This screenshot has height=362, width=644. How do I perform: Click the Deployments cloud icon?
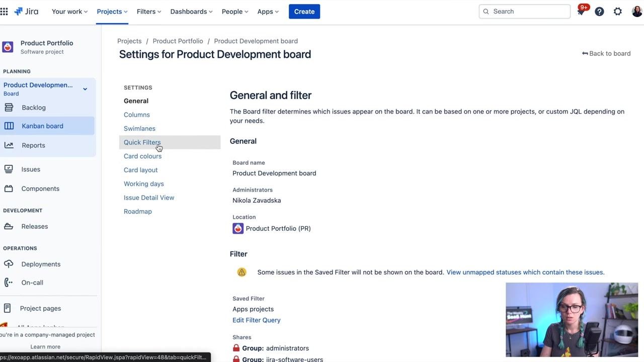(x=9, y=264)
